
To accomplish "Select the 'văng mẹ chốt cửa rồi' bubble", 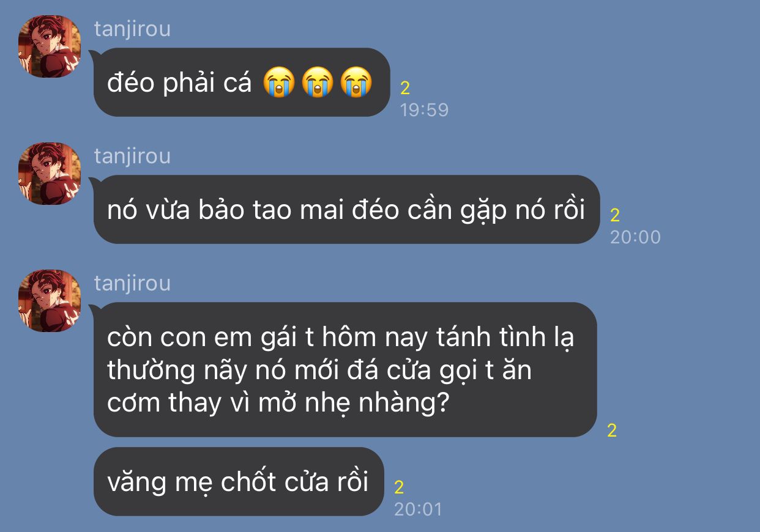I will pos(239,481).
